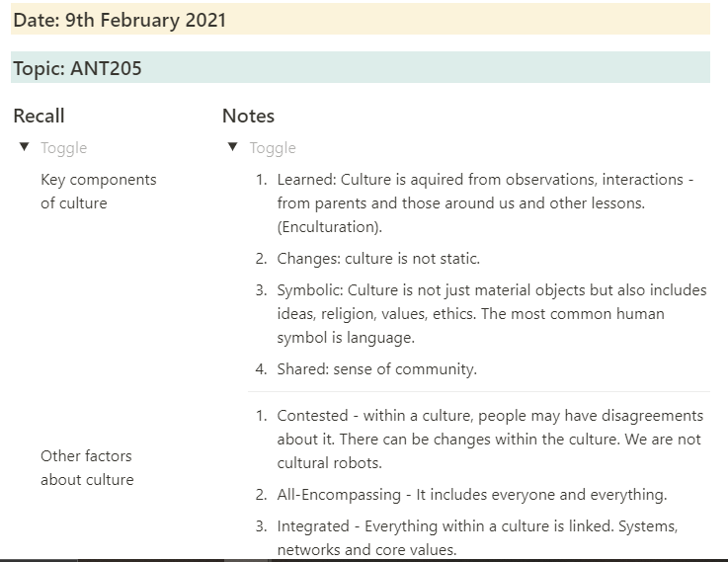Click the Date: 9th February 2021 block

click(x=120, y=20)
